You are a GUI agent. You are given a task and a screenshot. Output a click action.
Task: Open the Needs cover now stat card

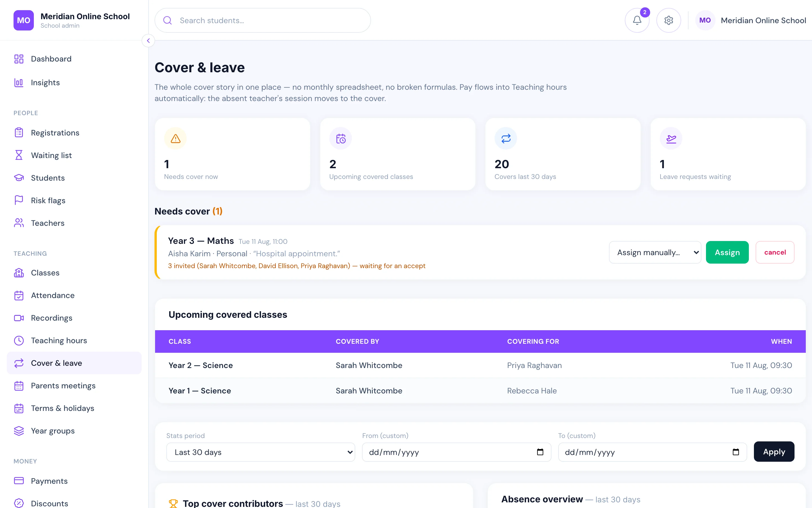[233, 154]
